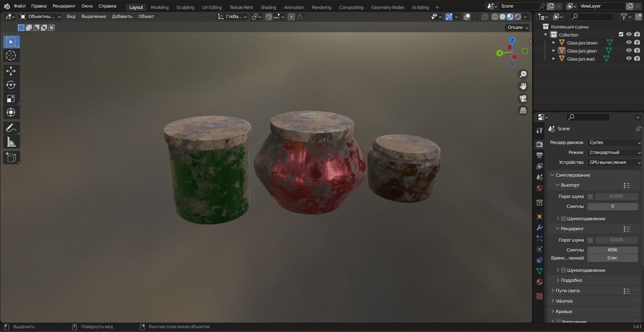644x332 pixels.
Task: Enable render denoising checkbox
Action: point(563,270)
